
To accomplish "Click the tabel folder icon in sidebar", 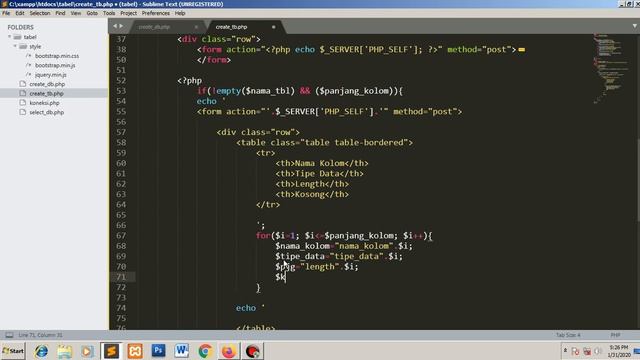I will 18,37.
